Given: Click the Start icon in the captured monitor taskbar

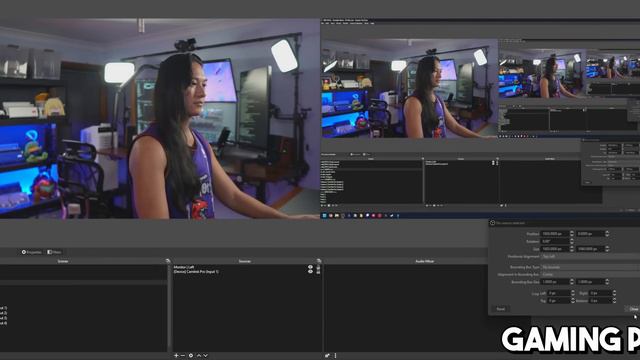Looking at the screenshot, I should 324,216.
